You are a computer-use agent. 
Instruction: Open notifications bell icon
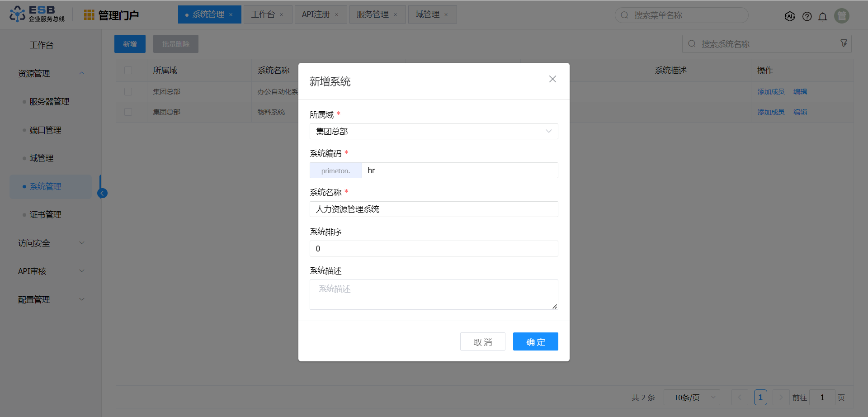(823, 16)
